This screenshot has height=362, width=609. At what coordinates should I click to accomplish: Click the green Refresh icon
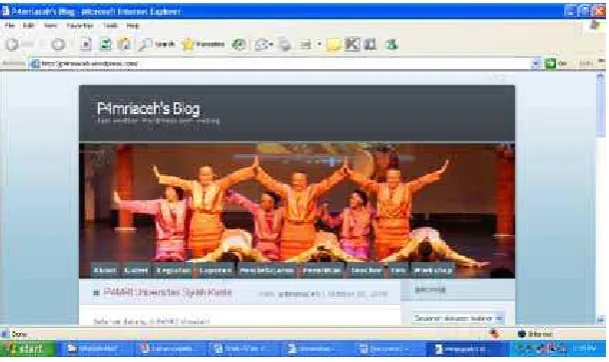tap(105, 45)
